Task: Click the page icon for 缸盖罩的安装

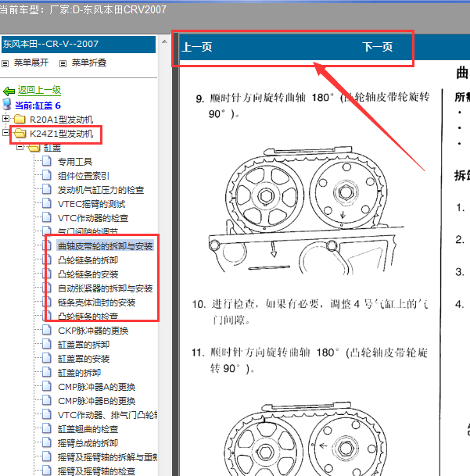Action: pyautogui.click(x=47, y=358)
